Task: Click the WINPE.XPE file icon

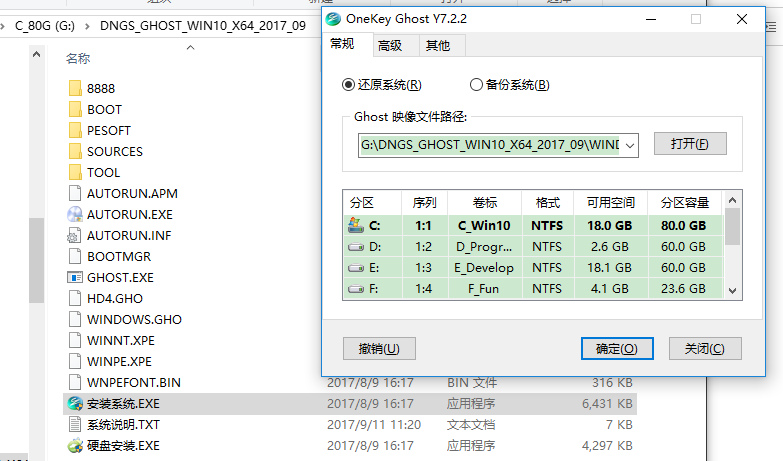Action: (75, 361)
